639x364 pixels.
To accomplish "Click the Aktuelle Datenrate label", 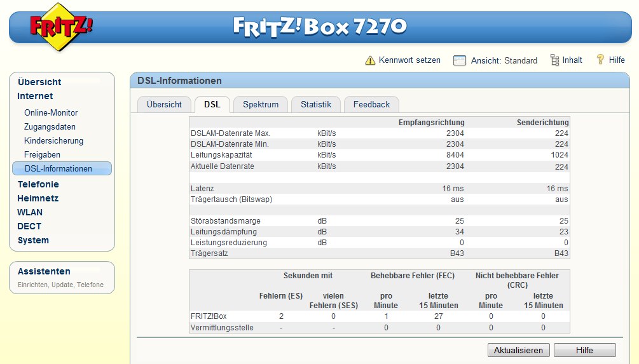I will coord(222,166).
